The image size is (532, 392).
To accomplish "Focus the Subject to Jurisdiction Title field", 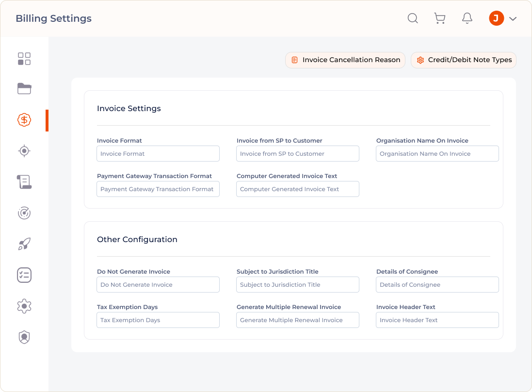I will point(298,285).
